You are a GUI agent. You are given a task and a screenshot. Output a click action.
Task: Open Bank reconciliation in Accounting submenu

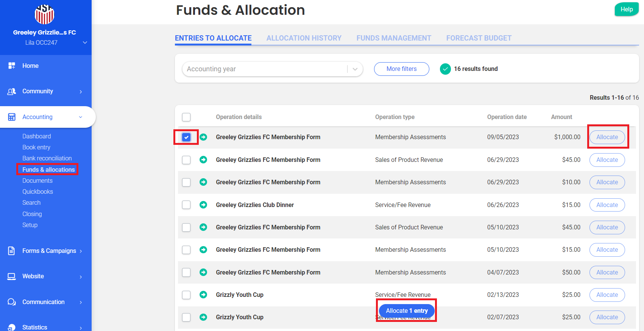[x=47, y=158]
